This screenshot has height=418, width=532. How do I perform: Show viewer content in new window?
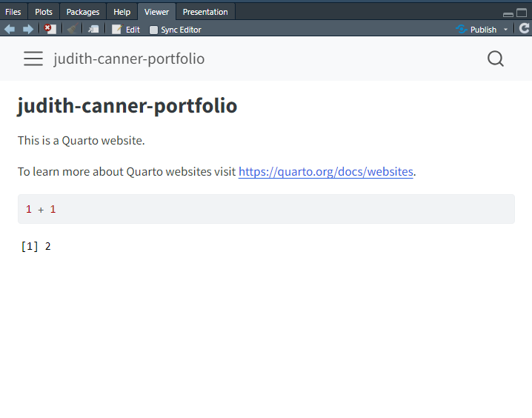coord(93,30)
